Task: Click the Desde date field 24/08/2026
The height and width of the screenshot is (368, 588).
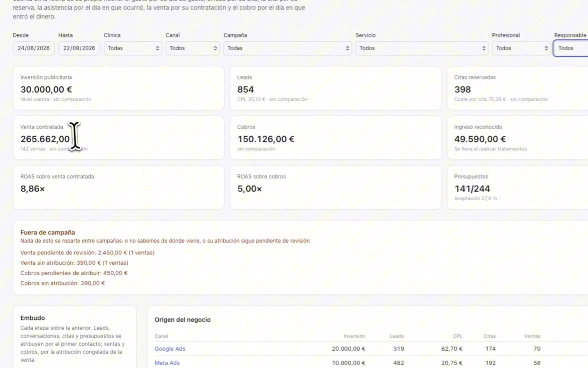Action: click(33, 48)
